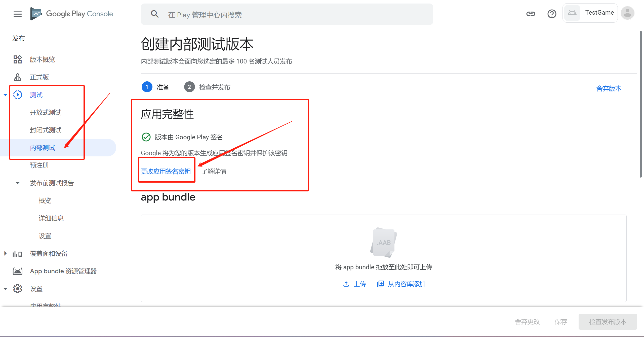This screenshot has height=337, width=644.
Task: Open the TestGame app selector
Action: 590,13
